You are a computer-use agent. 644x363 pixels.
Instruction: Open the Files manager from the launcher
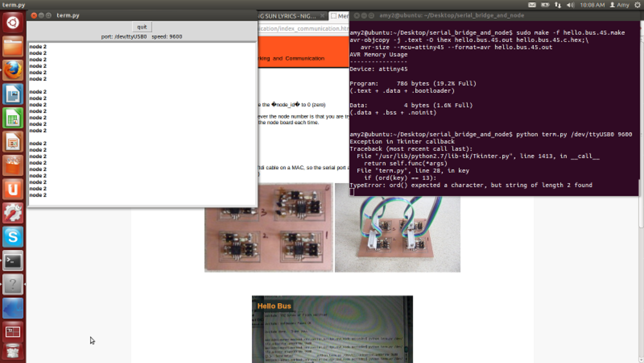tap(13, 46)
